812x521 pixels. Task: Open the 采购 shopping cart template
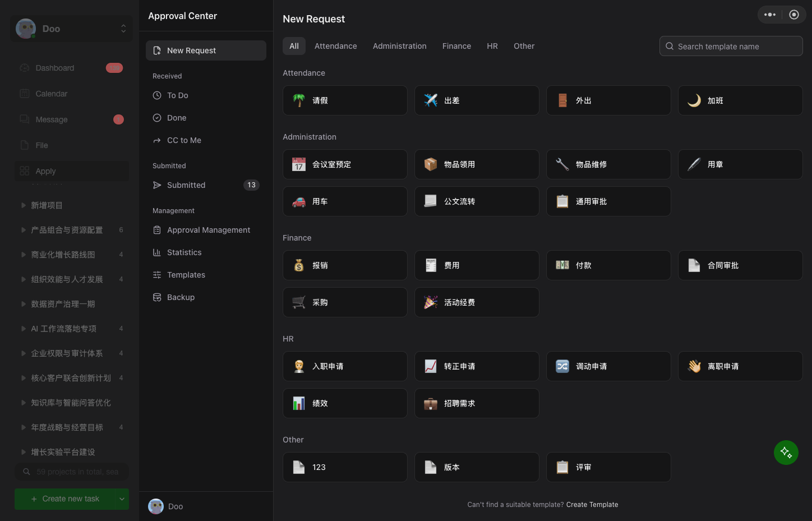tap(345, 302)
